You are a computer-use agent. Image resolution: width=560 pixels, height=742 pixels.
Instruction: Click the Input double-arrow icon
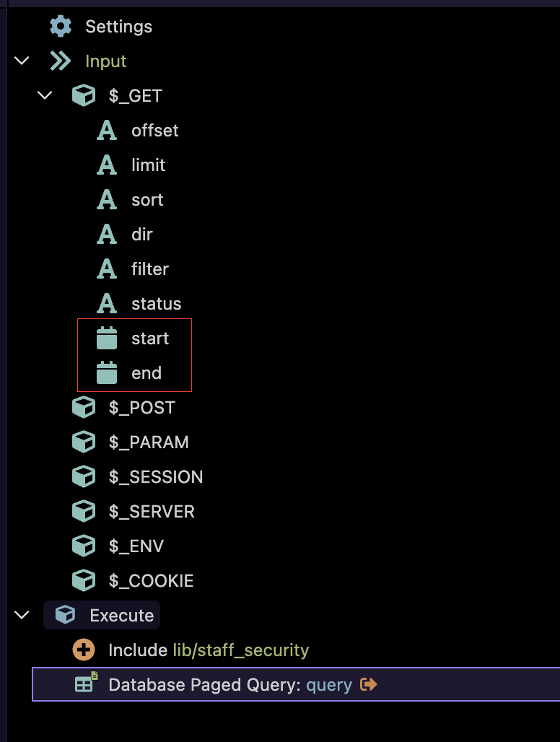coord(61,61)
